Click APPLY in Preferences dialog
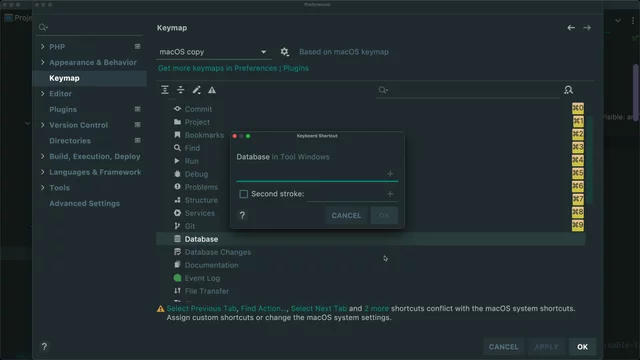 coord(546,347)
